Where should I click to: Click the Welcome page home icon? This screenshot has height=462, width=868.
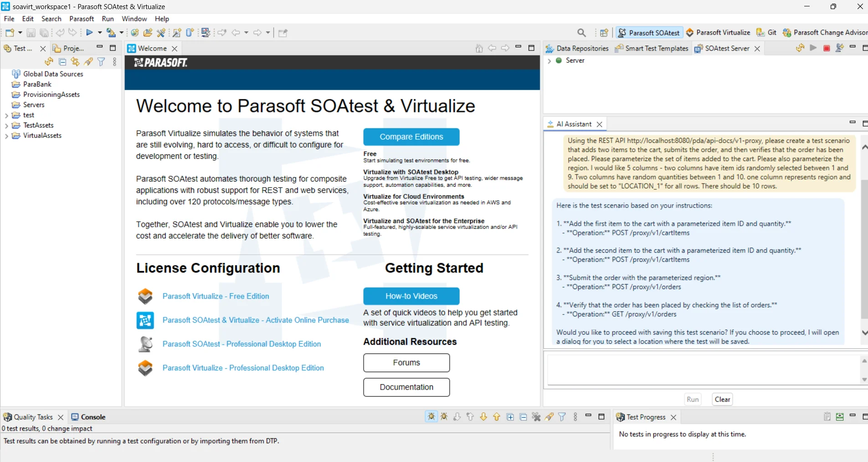[479, 48]
